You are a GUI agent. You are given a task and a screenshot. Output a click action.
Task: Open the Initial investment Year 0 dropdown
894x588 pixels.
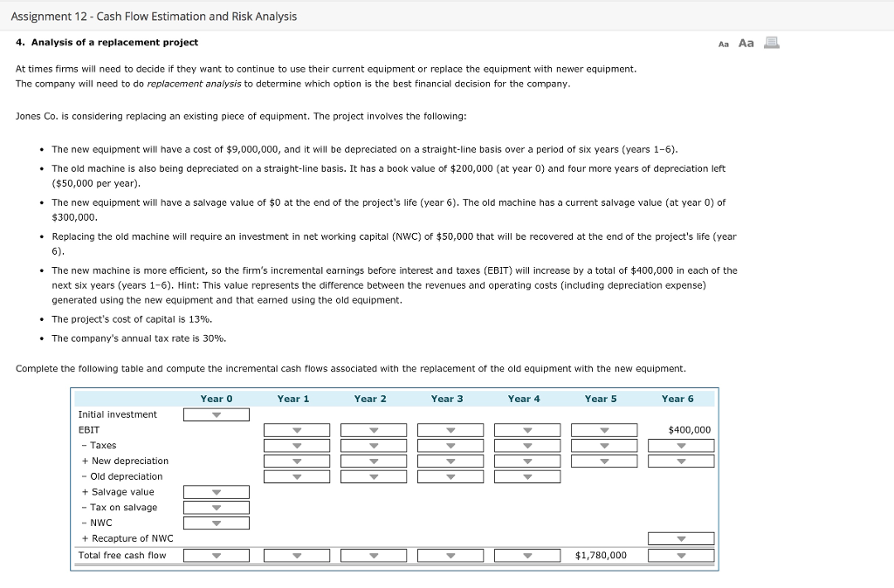coord(216,414)
